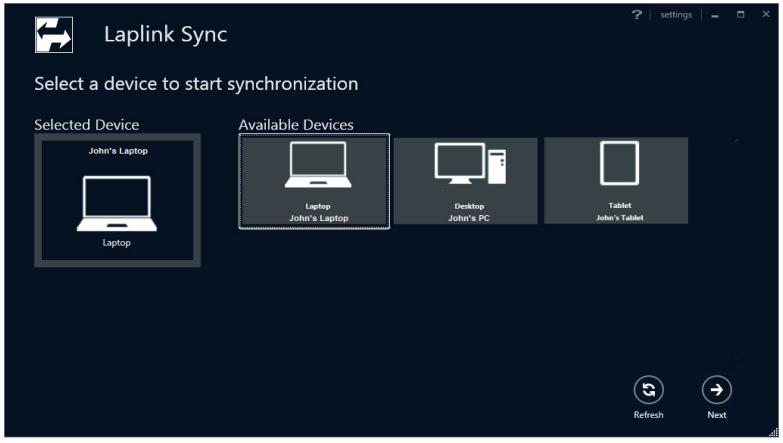The width and height of the screenshot is (783, 443).
Task: Open help via question mark icon
Action: coord(636,15)
